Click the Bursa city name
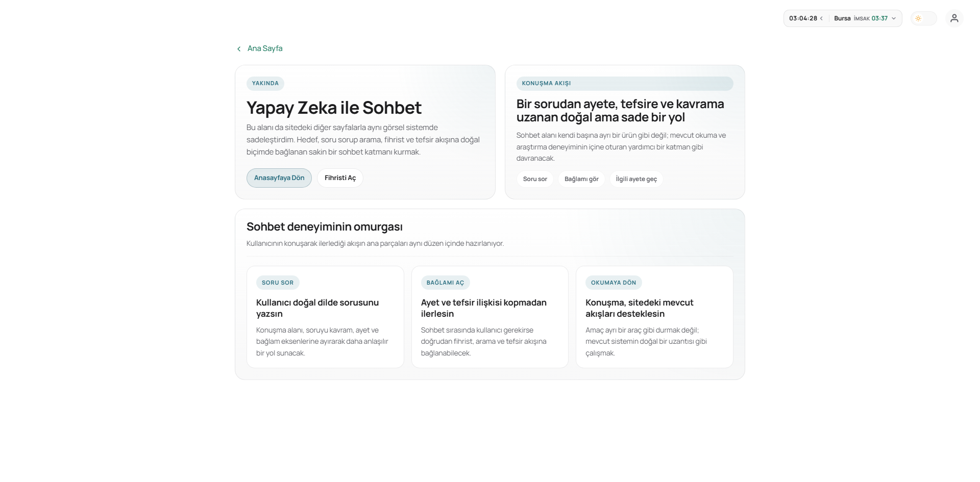This screenshot has height=482, width=980. (842, 18)
